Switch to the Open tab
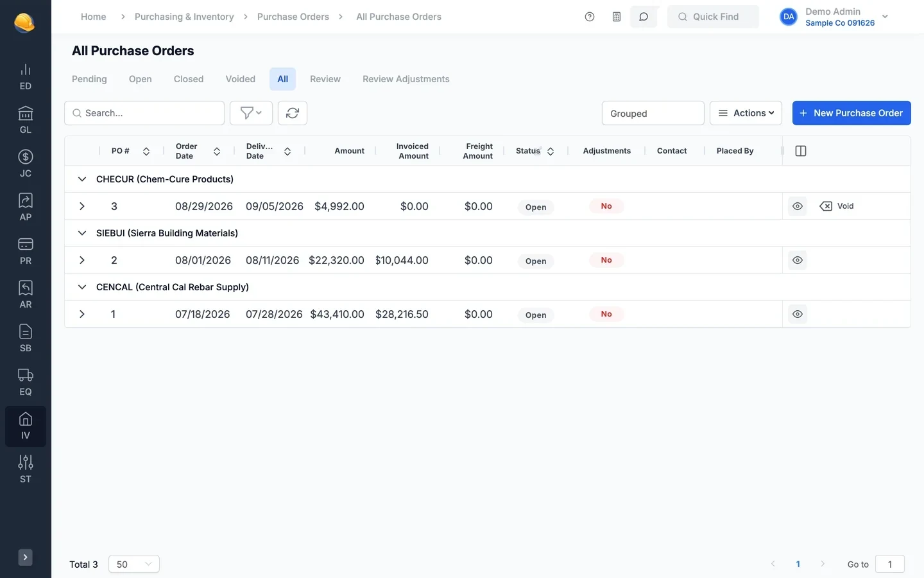Image resolution: width=924 pixels, height=578 pixels. 140,79
